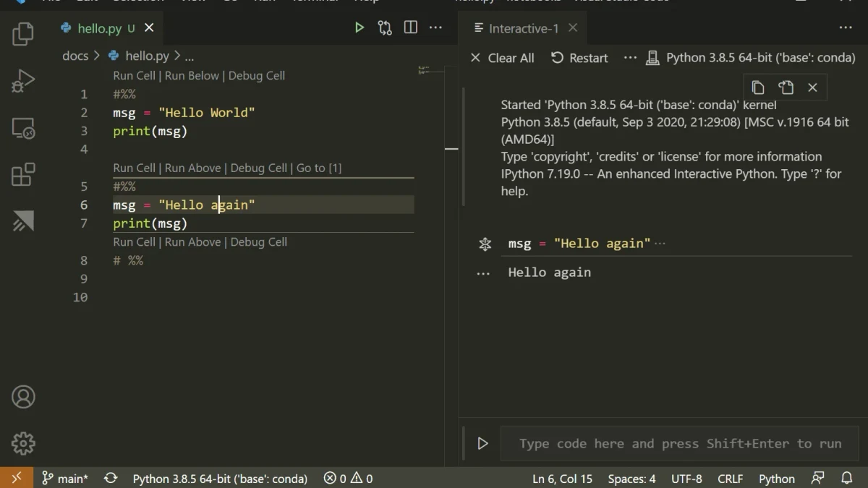Open the compare changes icon
This screenshot has height=488, width=868.
[x=385, y=27]
